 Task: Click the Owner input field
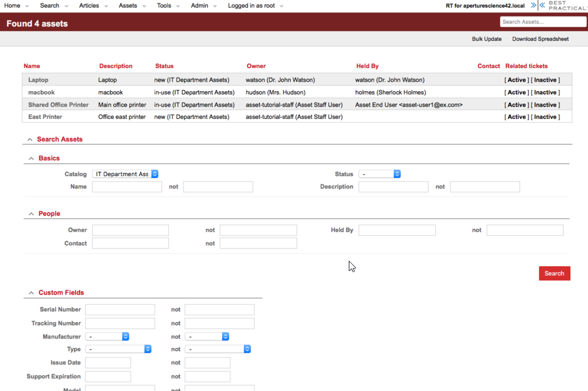tap(130, 230)
